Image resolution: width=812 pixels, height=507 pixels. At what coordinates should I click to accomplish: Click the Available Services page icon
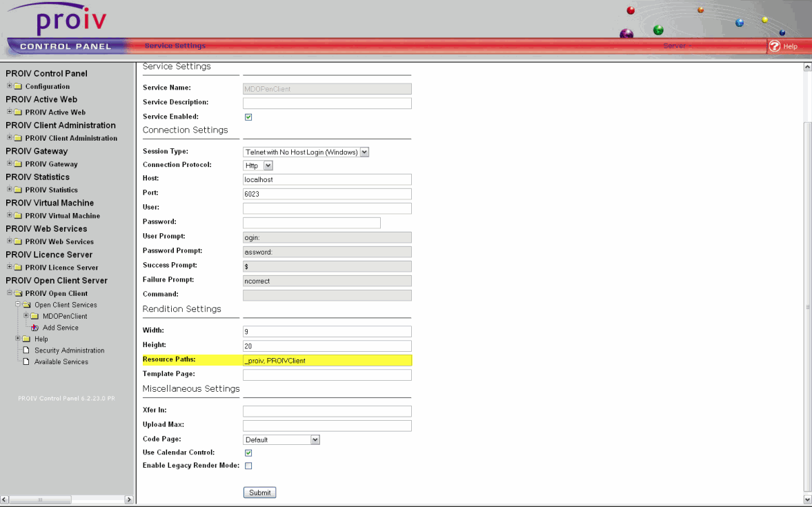coord(26,362)
